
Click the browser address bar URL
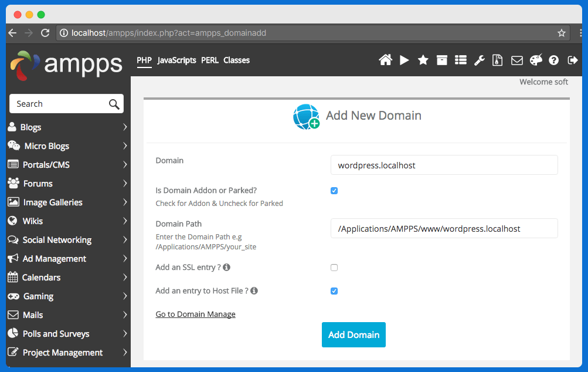[x=169, y=33]
